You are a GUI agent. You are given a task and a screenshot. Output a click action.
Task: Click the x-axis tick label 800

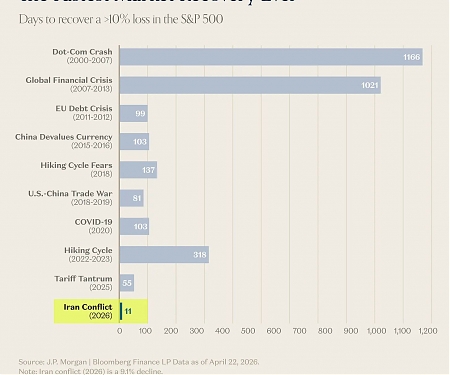point(325,331)
